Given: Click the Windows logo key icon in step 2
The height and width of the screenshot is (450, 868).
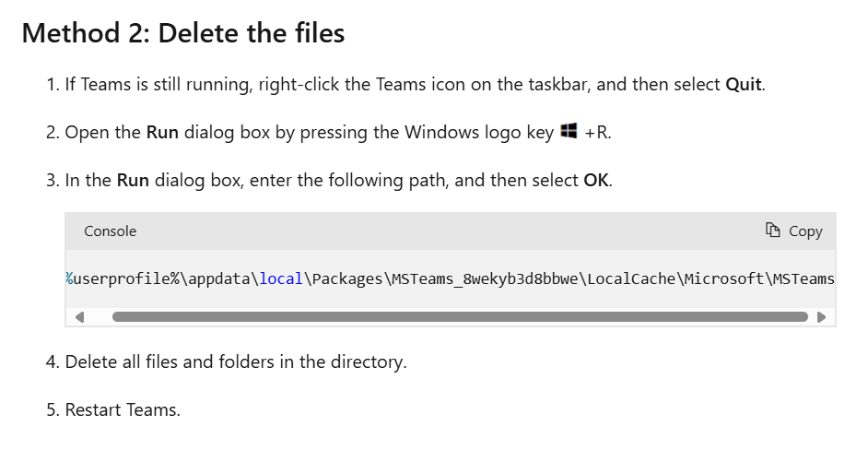Looking at the screenshot, I should (569, 131).
